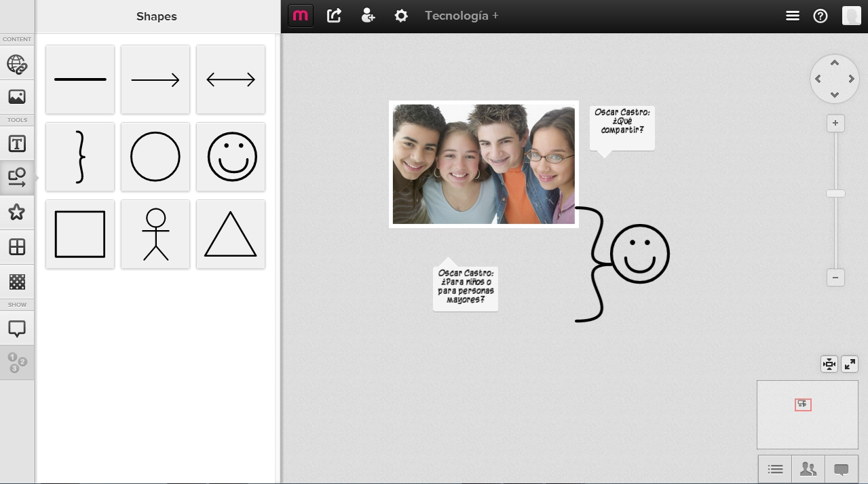The width and height of the screenshot is (868, 484).
Task: Click the Tecnología + mural title
Action: tap(461, 16)
